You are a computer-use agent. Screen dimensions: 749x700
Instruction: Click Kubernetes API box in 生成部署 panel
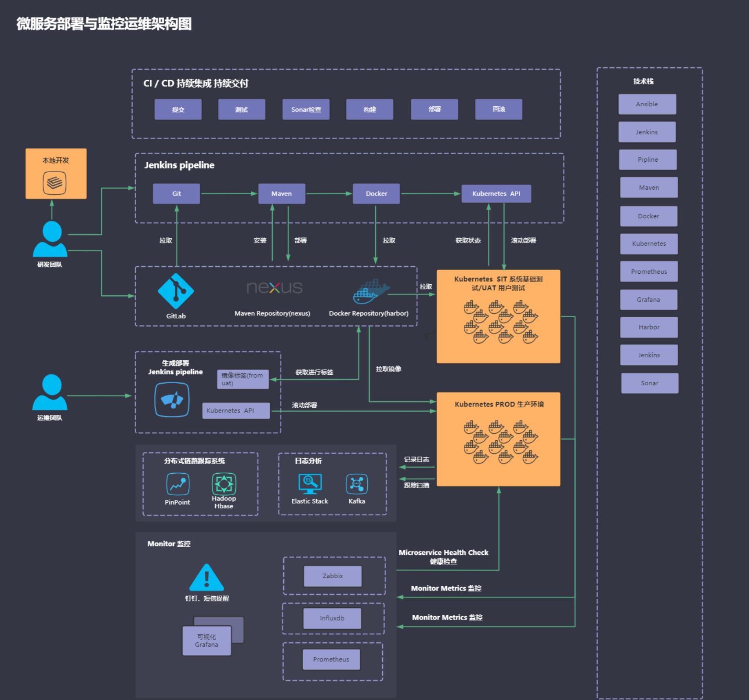pyautogui.click(x=236, y=410)
